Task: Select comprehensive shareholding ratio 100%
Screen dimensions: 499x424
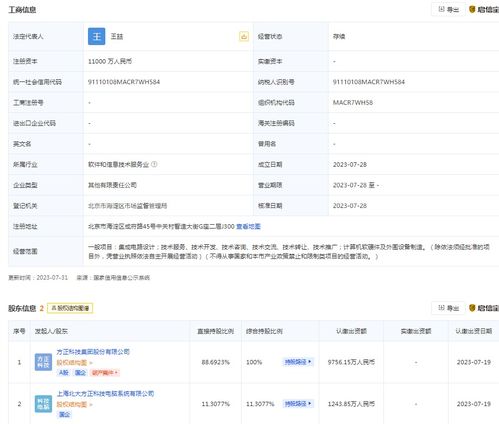Action: click(254, 362)
